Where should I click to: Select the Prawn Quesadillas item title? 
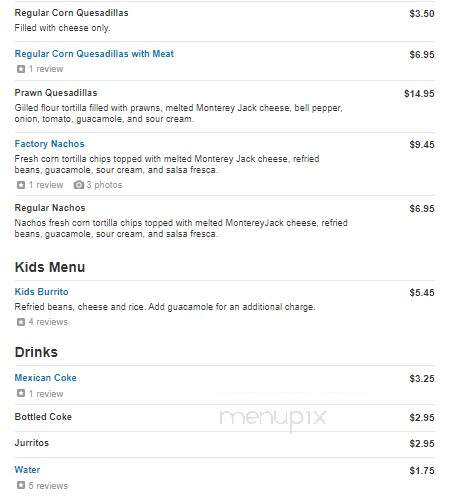click(56, 93)
